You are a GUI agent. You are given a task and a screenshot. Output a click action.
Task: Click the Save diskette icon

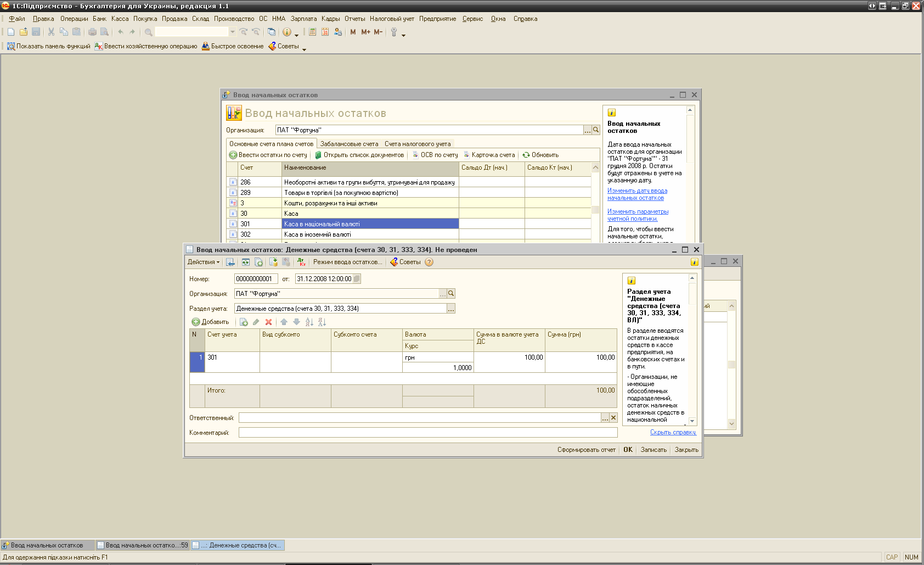click(x=36, y=32)
